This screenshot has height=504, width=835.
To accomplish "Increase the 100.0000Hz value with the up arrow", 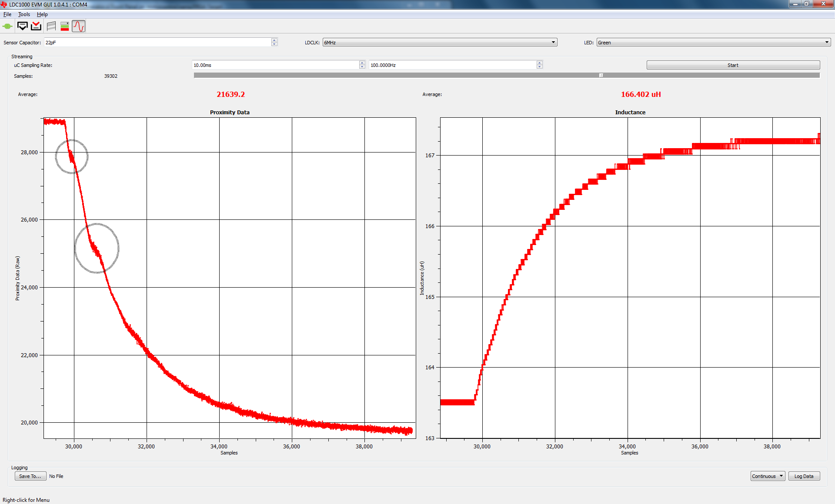I will coord(540,63).
